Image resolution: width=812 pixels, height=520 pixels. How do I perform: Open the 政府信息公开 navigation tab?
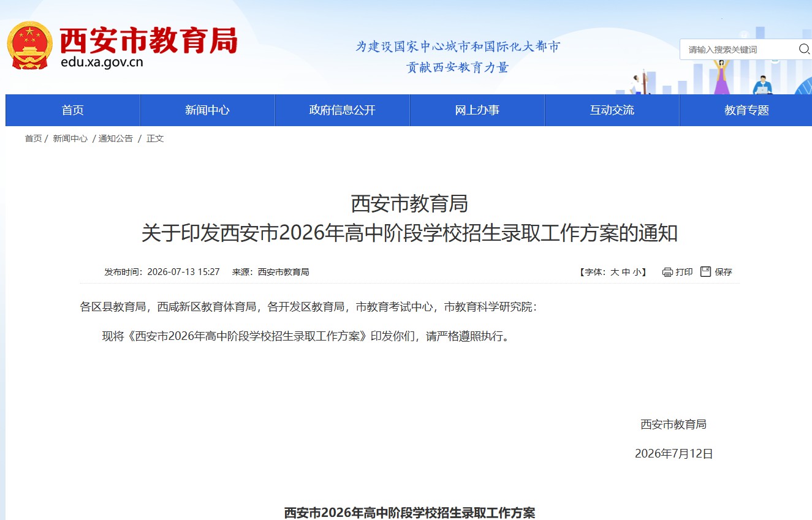click(x=342, y=110)
